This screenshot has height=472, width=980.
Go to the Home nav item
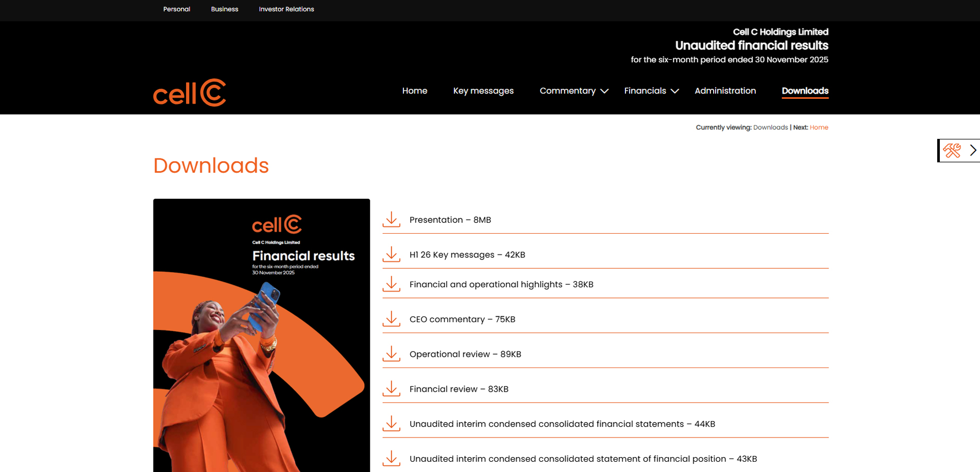(x=415, y=91)
